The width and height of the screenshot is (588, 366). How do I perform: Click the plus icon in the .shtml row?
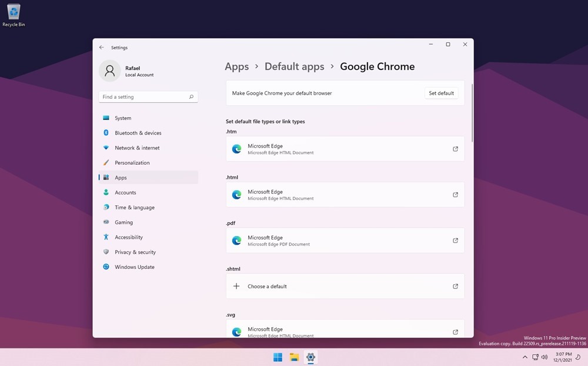[236, 286]
